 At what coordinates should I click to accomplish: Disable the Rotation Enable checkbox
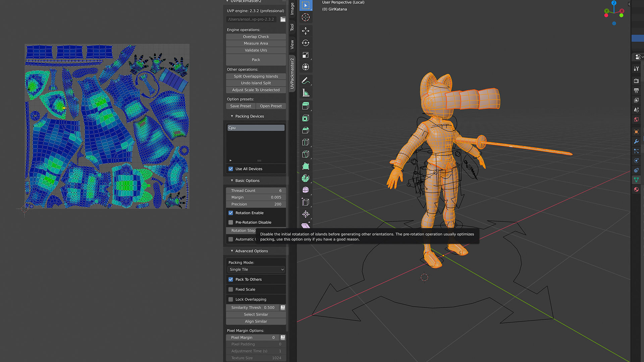[x=231, y=213]
